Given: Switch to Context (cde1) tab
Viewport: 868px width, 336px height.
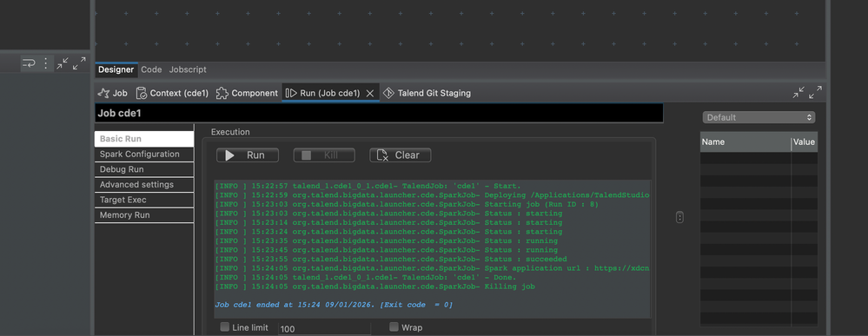Looking at the screenshot, I should pyautogui.click(x=172, y=93).
